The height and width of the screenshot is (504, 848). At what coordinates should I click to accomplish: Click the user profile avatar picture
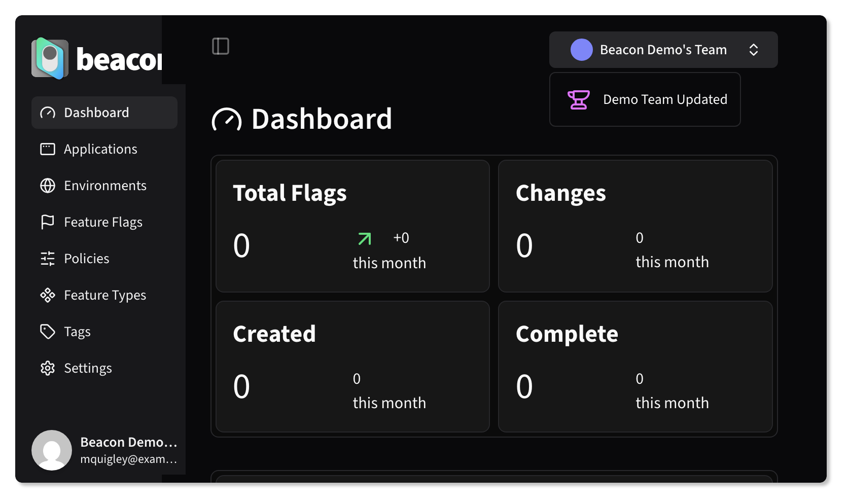click(x=52, y=450)
